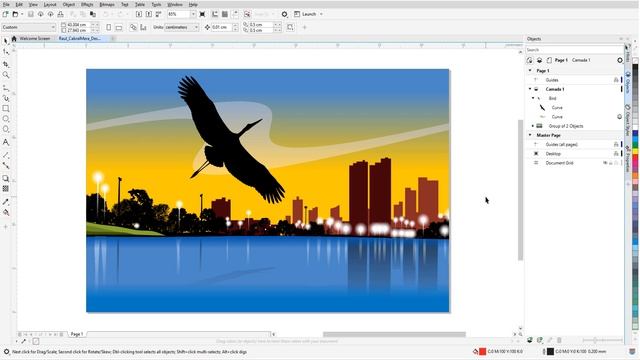The width and height of the screenshot is (640, 360).
Task: Select the Freehand curve tool
Action: (6, 88)
